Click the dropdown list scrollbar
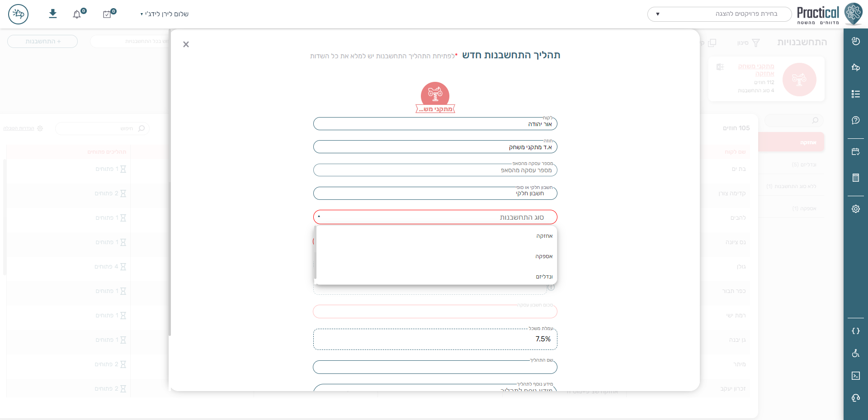Viewport: 868px width, 420px height. click(x=315, y=252)
